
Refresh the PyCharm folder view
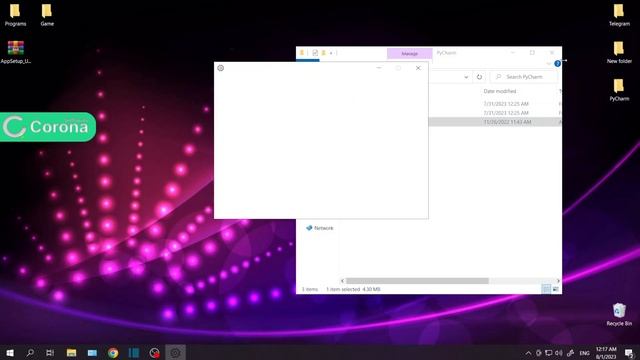tap(479, 77)
